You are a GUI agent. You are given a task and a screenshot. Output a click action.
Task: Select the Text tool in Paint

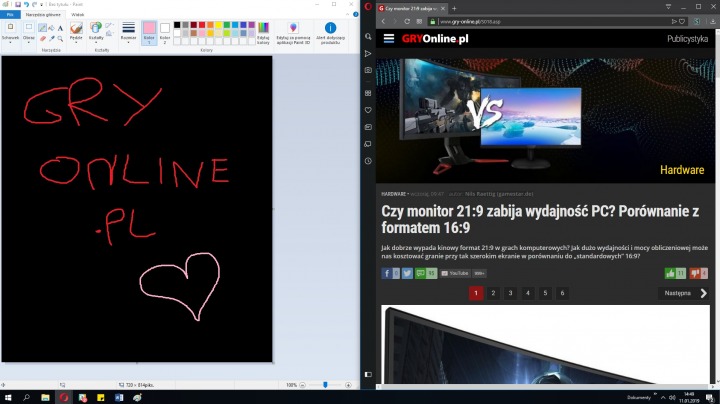tap(60, 28)
